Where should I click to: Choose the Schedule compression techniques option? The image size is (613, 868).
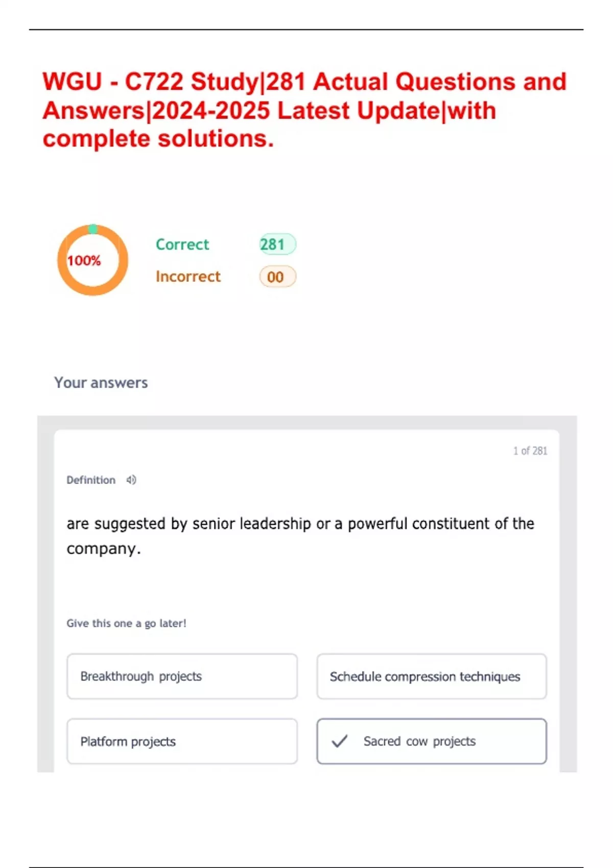pos(432,677)
